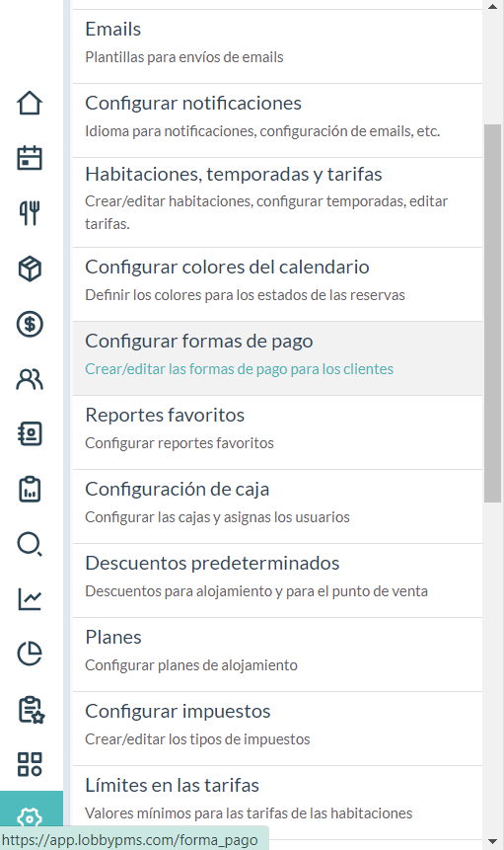
Task: Go to Descuentos predeterminados
Action: [x=277, y=580]
